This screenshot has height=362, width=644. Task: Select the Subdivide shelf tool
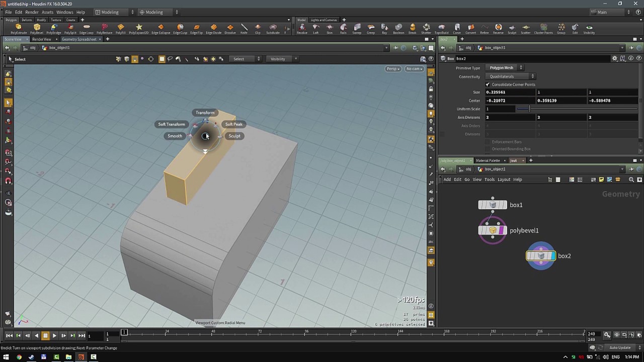[273, 29]
